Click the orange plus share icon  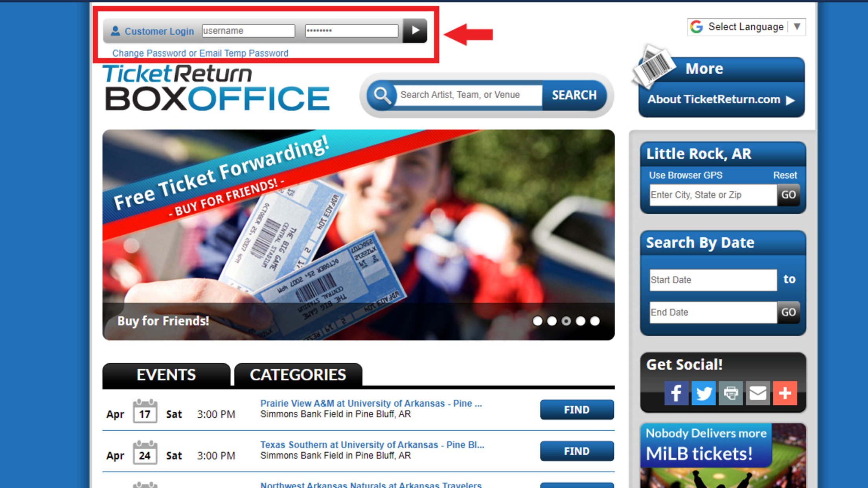coord(785,393)
